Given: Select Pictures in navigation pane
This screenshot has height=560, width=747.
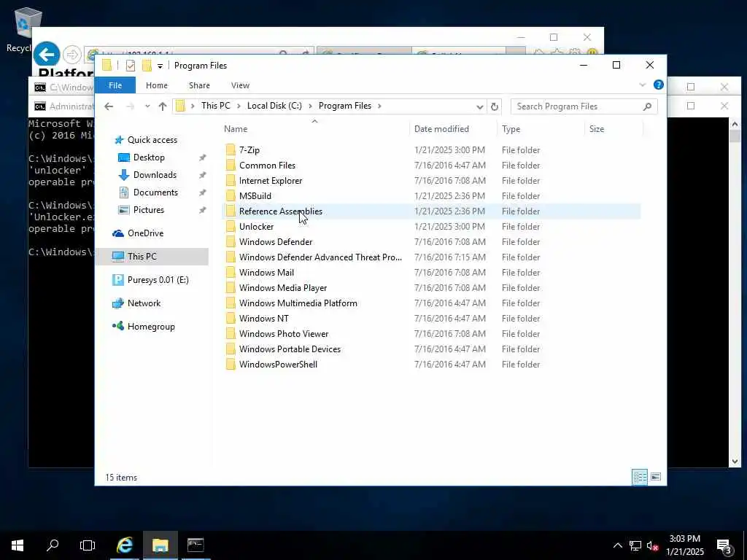Looking at the screenshot, I should click(148, 210).
